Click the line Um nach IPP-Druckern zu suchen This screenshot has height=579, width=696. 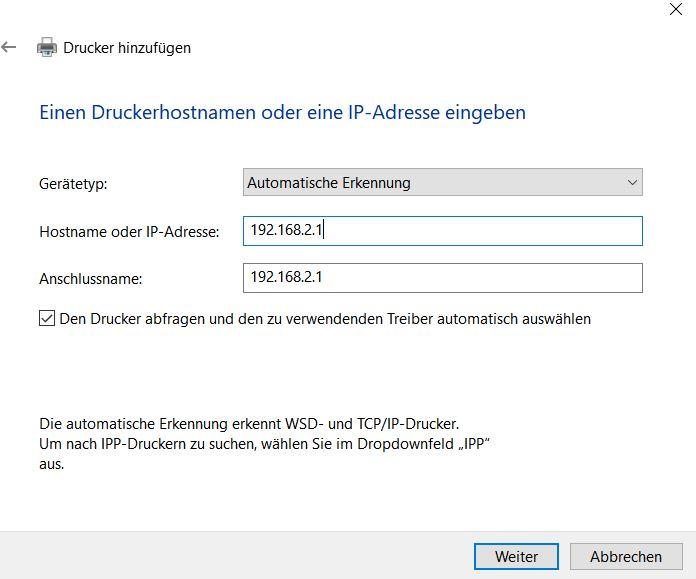[x=265, y=444]
